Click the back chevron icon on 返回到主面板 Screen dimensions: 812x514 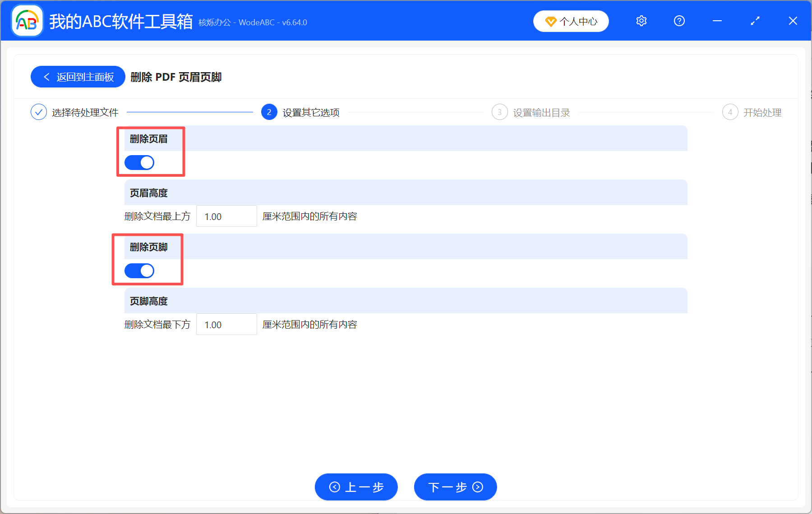(46, 77)
